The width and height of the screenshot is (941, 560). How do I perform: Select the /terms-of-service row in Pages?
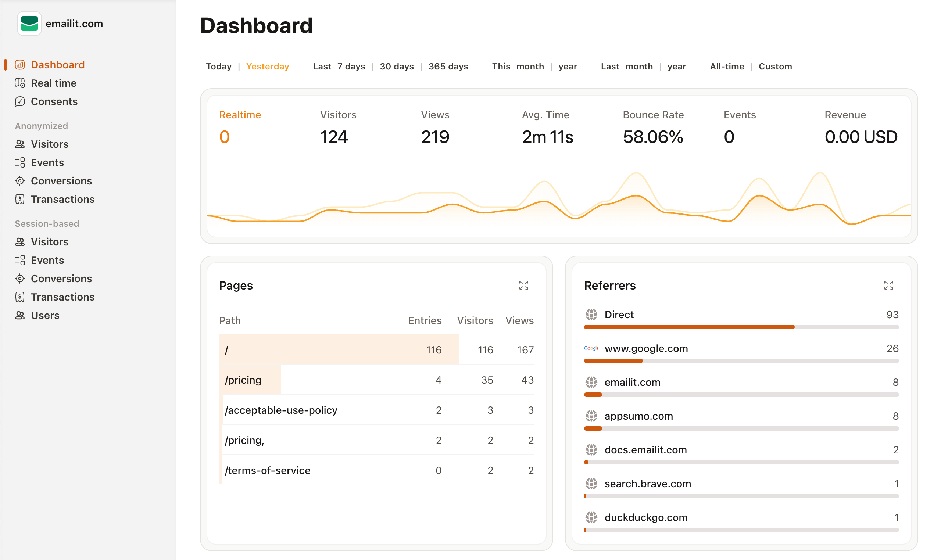pos(268,470)
